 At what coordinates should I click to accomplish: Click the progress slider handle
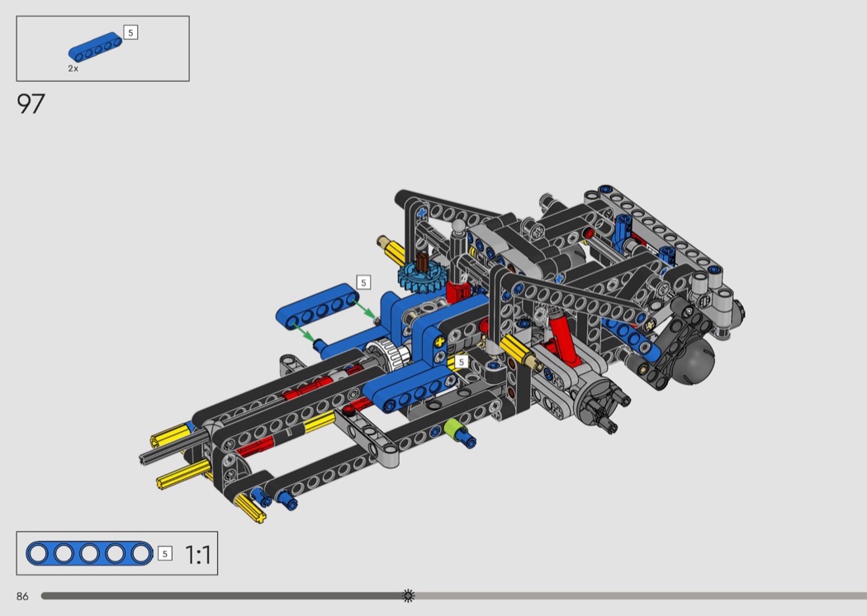coord(408,595)
